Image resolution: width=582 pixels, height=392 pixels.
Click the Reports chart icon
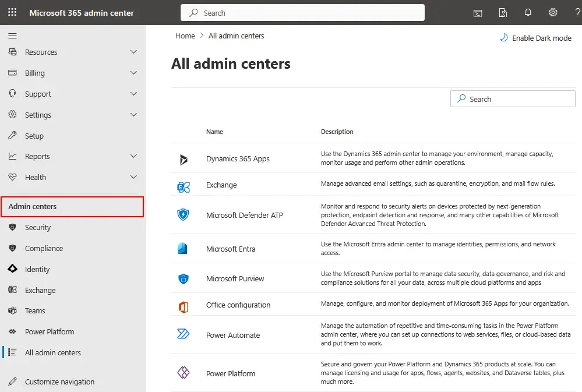[x=12, y=156]
